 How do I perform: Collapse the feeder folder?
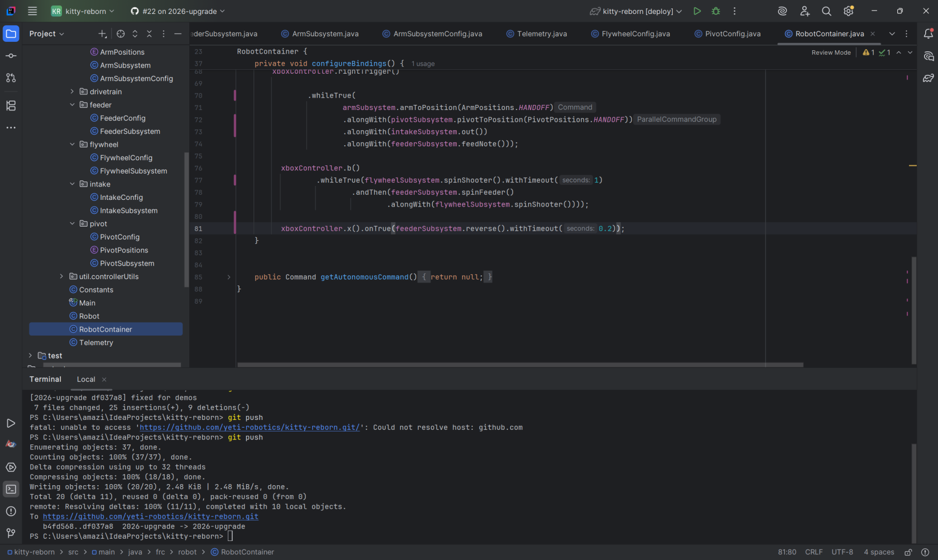pyautogui.click(x=72, y=105)
